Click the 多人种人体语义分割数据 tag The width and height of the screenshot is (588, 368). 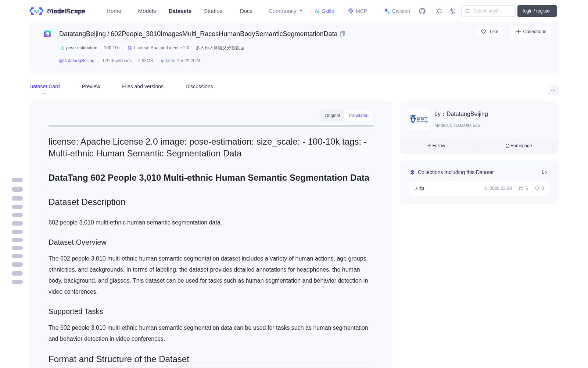[220, 48]
